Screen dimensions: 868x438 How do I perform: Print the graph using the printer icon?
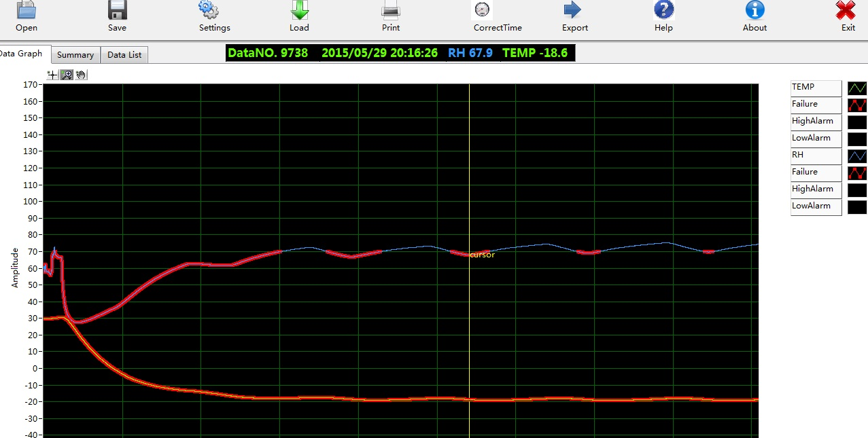[391, 11]
